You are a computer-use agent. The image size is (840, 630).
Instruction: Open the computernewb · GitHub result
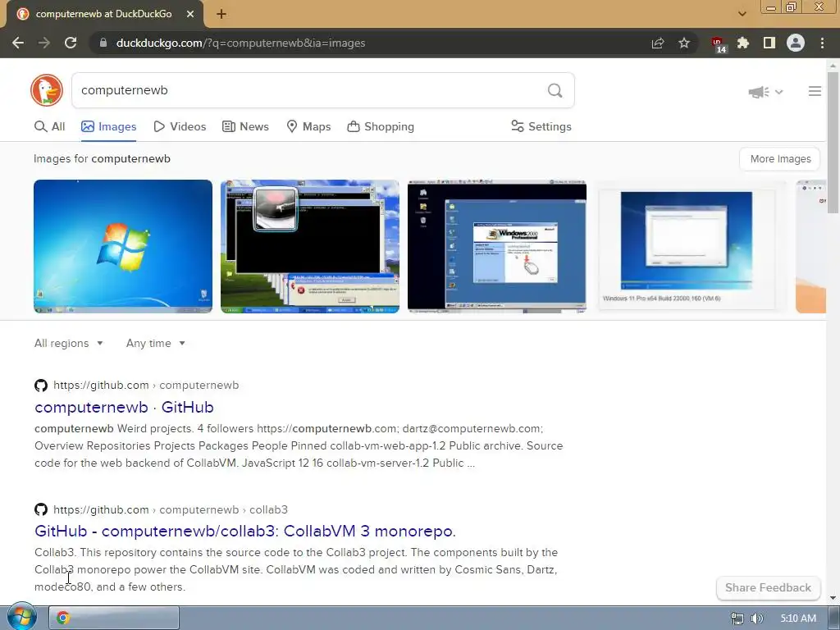[x=125, y=407]
